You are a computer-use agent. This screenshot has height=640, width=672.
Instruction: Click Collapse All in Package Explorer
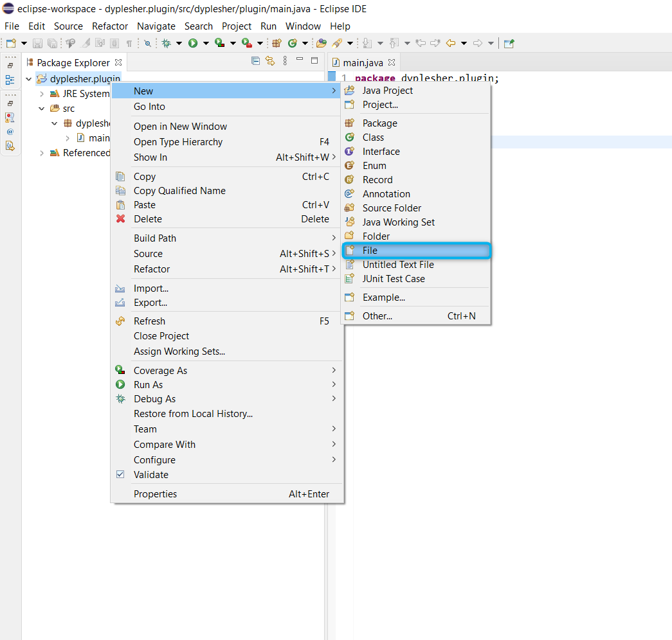coord(255,61)
